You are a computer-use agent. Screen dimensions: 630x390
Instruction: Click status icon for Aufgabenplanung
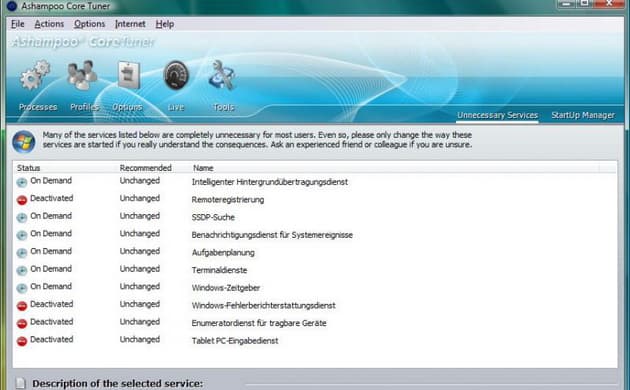22,253
